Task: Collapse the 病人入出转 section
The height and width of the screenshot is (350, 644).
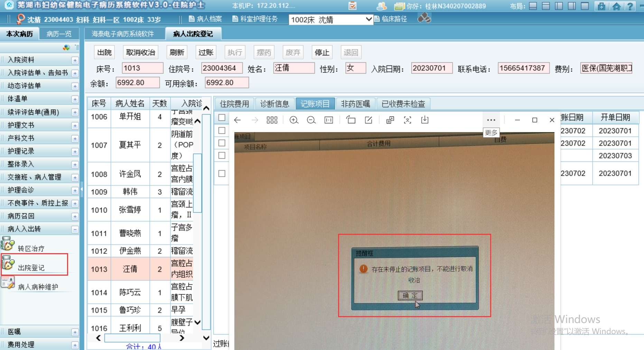Action: [75, 230]
